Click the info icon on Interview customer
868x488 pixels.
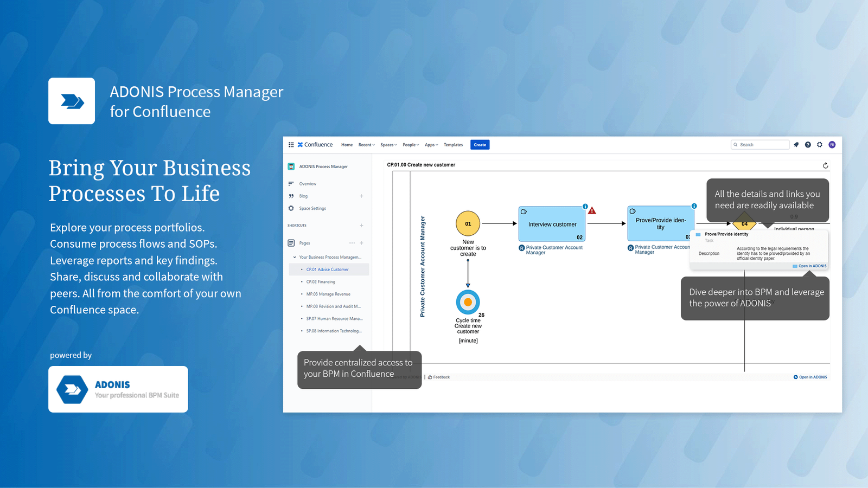585,207
